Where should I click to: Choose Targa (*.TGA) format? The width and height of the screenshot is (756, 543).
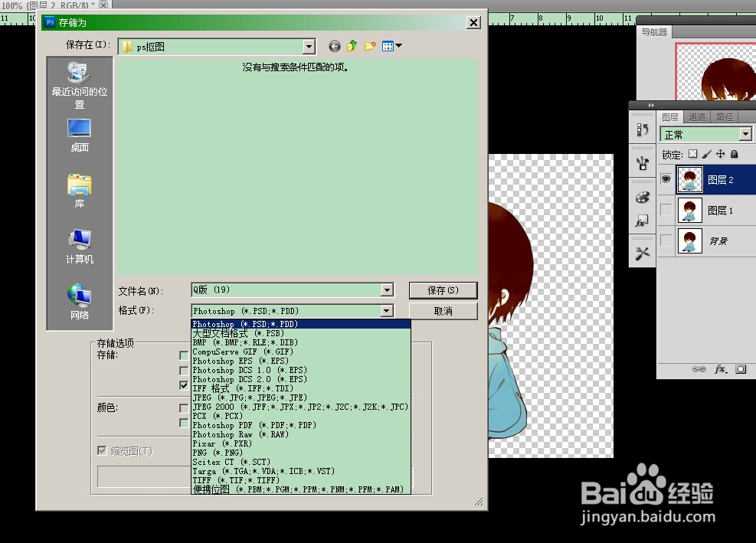click(301, 471)
